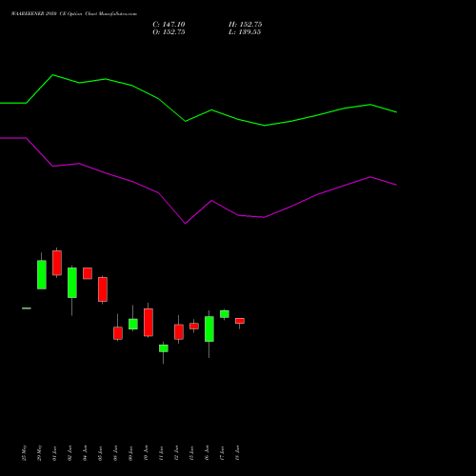The height and width of the screenshot is (476, 476).
Task: Select the red candlestick for 05 Jun
Action: click(103, 289)
